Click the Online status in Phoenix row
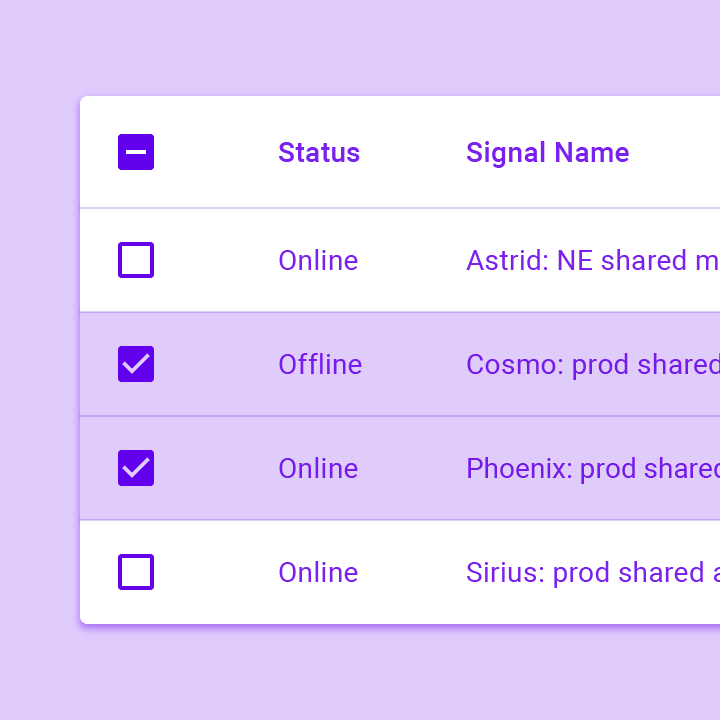720x720 pixels. click(x=318, y=468)
